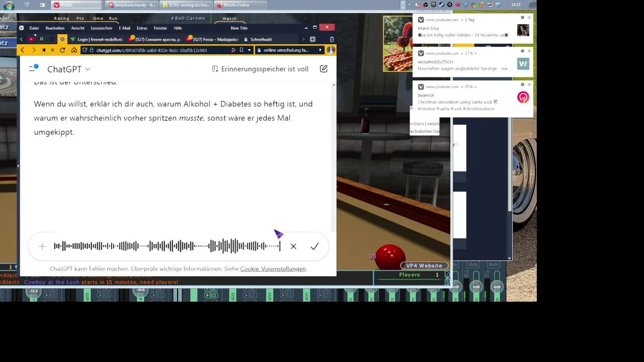Show hidden tray icons arrow

[x=410, y=5]
